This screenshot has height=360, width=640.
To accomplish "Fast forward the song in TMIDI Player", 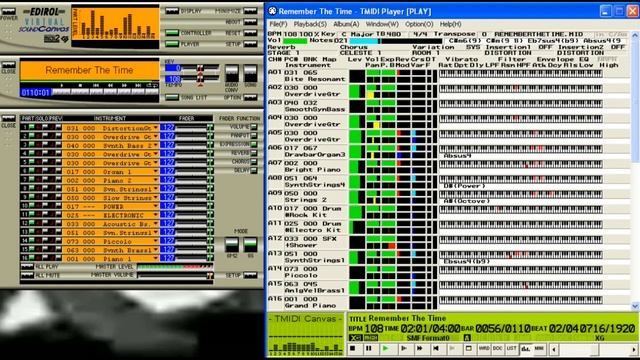I will pos(419,349).
